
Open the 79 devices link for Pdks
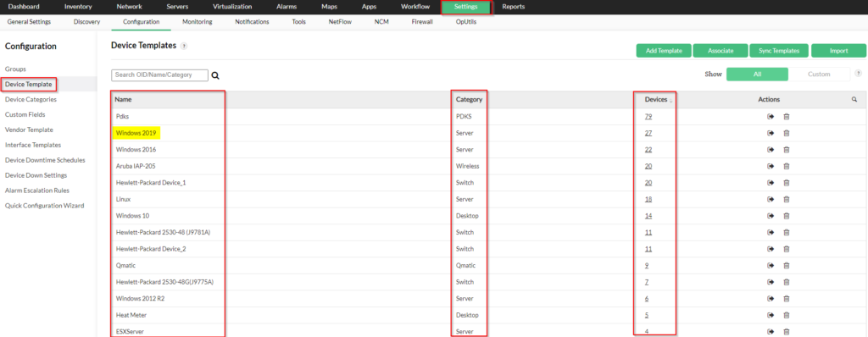click(648, 117)
